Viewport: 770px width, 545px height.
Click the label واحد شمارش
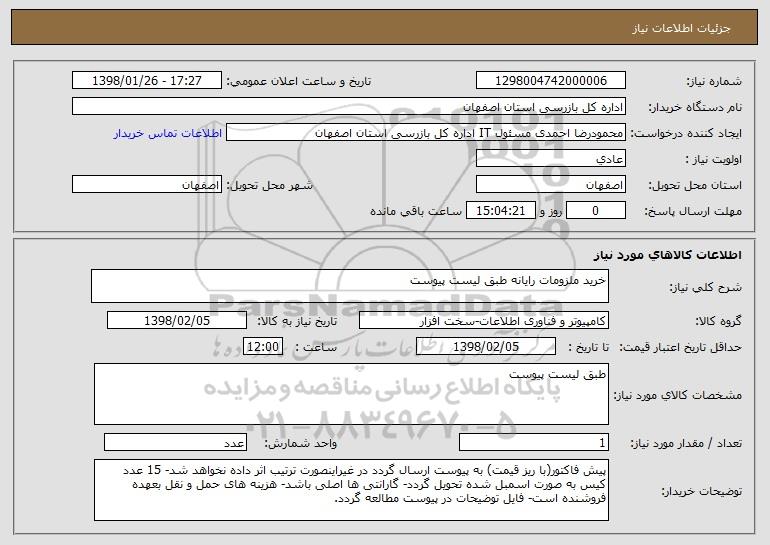click(301, 443)
